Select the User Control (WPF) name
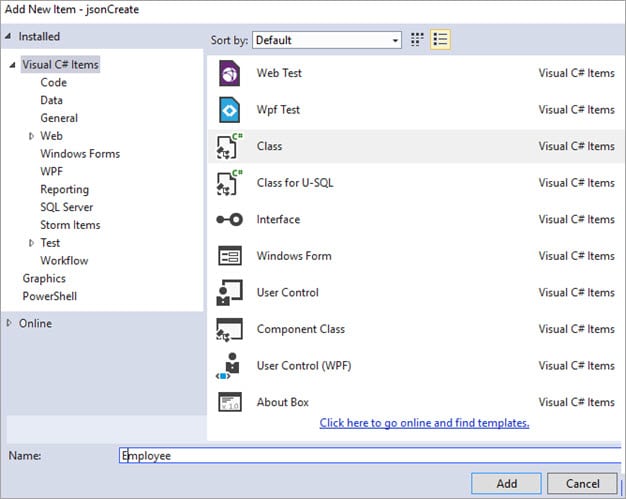626x499 pixels. point(304,366)
